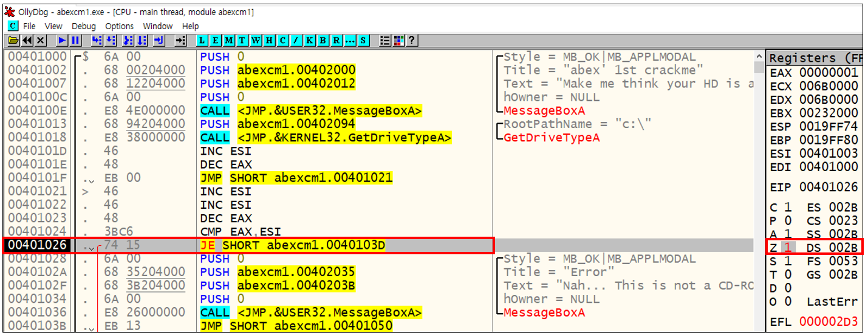Viewport: 868px width, 335px height.
Task: Click the Trace into toolbar icon
Action: pos(128,41)
